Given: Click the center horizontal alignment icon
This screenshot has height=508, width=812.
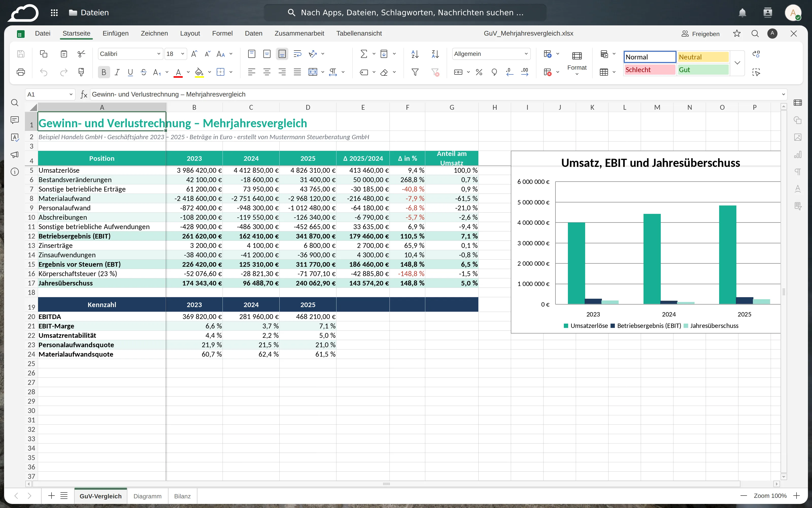Looking at the screenshot, I should (267, 72).
